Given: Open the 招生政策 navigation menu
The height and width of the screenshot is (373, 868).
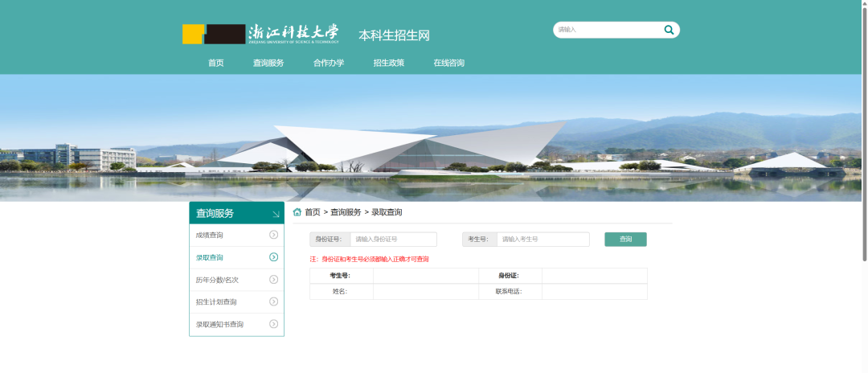Looking at the screenshot, I should [x=389, y=63].
